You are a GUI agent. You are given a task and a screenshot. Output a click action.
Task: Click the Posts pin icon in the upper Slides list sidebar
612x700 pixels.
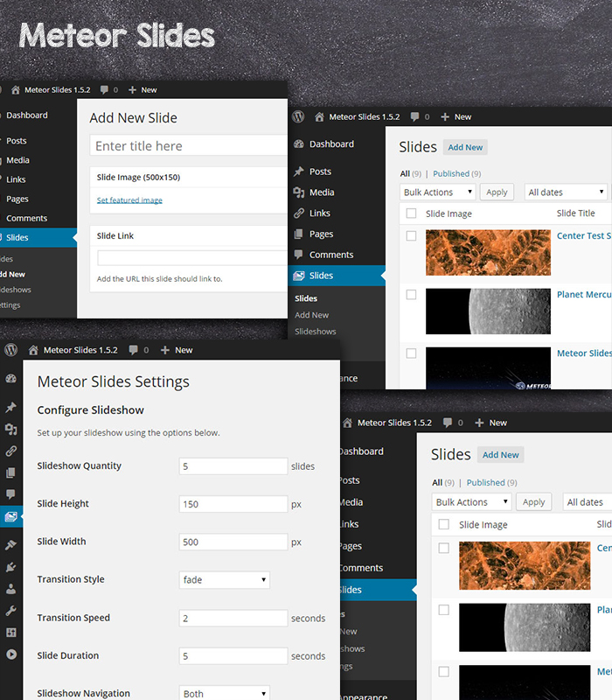click(298, 171)
